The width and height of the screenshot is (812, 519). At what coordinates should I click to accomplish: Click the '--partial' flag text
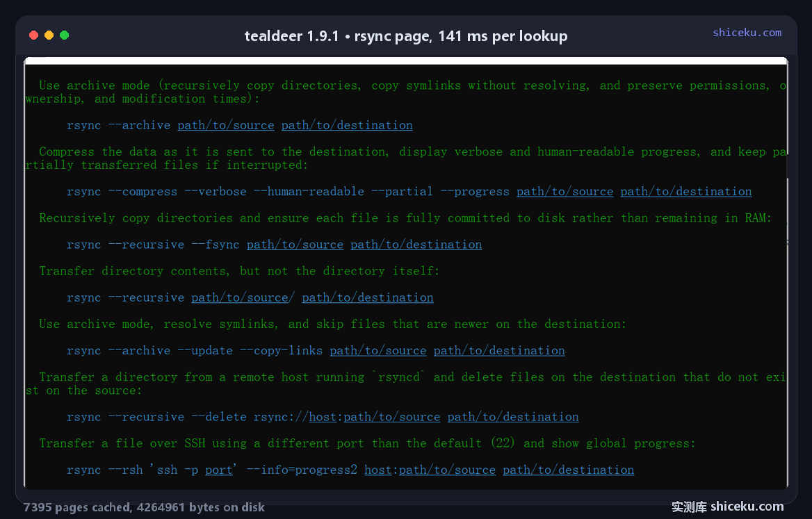(x=403, y=192)
